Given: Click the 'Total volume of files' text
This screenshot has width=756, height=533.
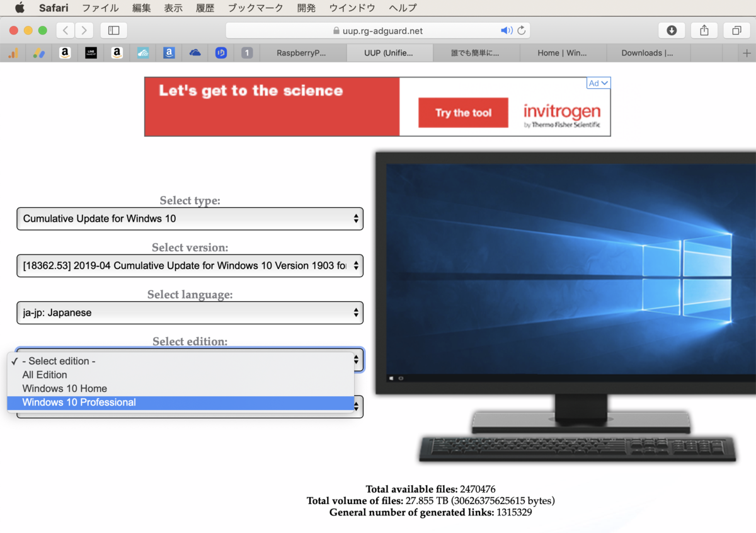Looking at the screenshot, I should [x=430, y=501].
